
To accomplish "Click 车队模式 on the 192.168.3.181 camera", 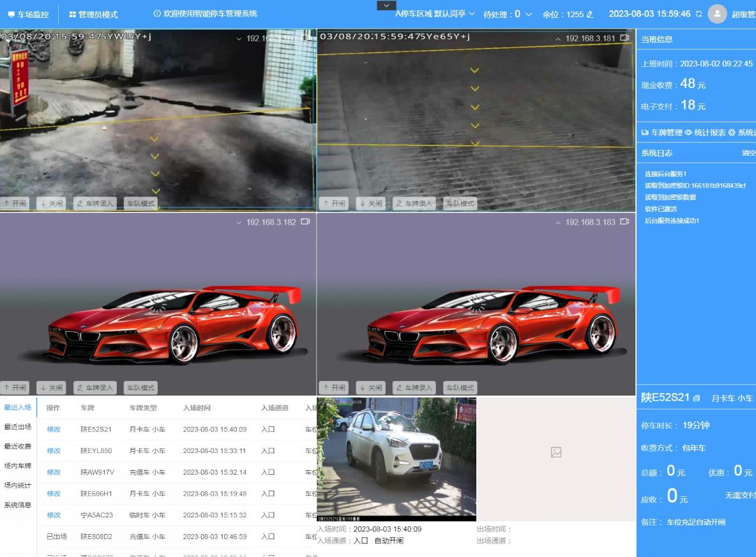I will 460,204.
